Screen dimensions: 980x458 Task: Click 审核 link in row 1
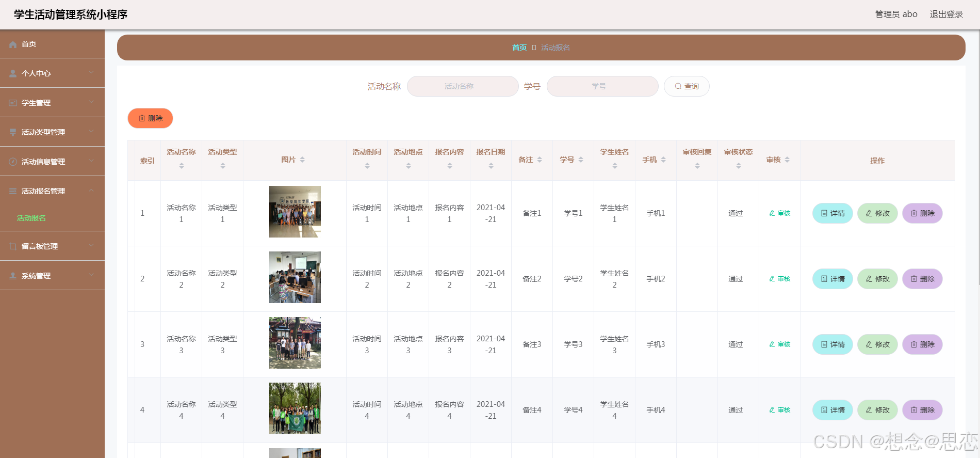pyautogui.click(x=780, y=213)
